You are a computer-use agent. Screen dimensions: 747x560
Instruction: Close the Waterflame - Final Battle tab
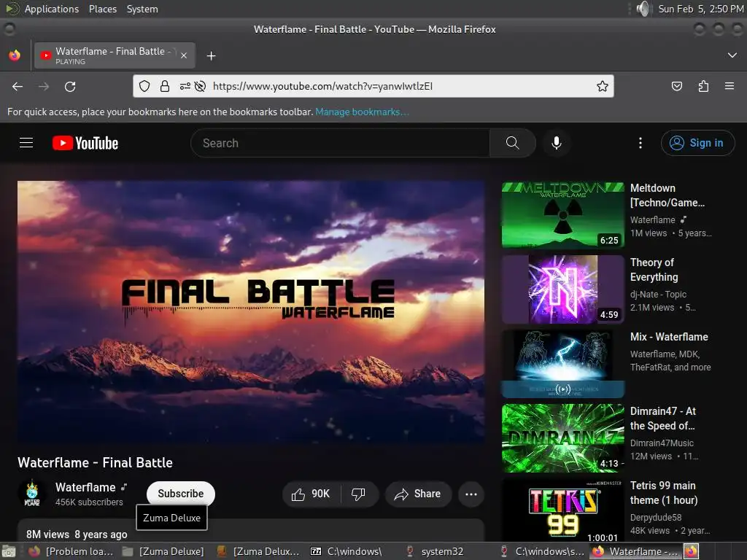[184, 55]
